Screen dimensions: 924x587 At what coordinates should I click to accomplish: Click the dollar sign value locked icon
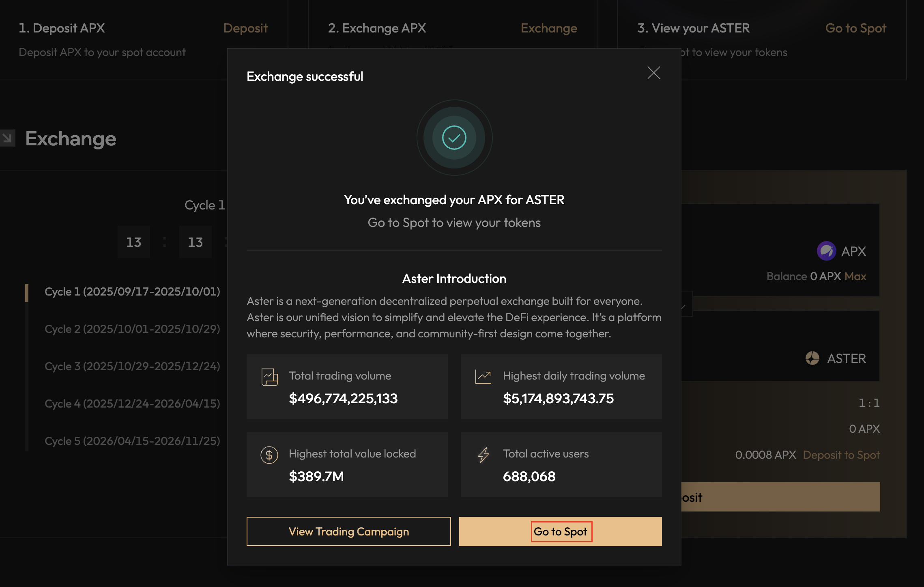269,455
